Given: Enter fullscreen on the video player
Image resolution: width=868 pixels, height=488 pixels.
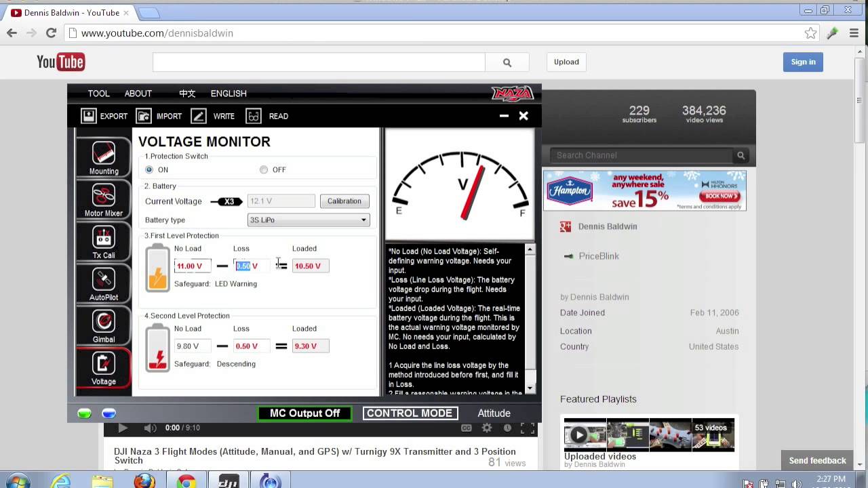Looking at the screenshot, I should click(x=527, y=428).
